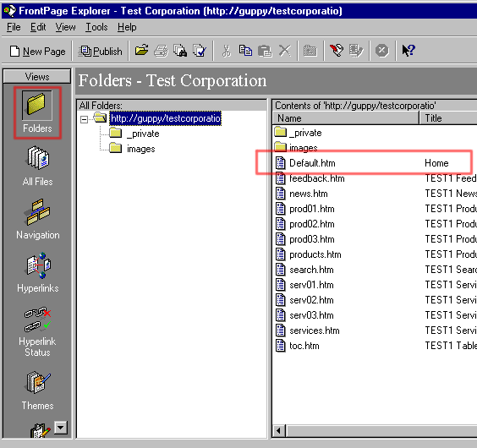Screen dimensions: 477x448
Task: Open the Hyperlinks view
Action: click(38, 272)
